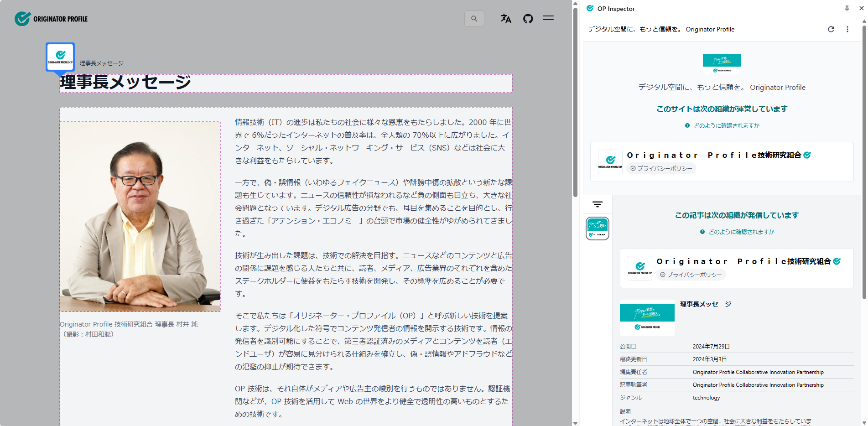
Task: Open プライバシーポリシー in the article publisher card
Action: tap(691, 275)
